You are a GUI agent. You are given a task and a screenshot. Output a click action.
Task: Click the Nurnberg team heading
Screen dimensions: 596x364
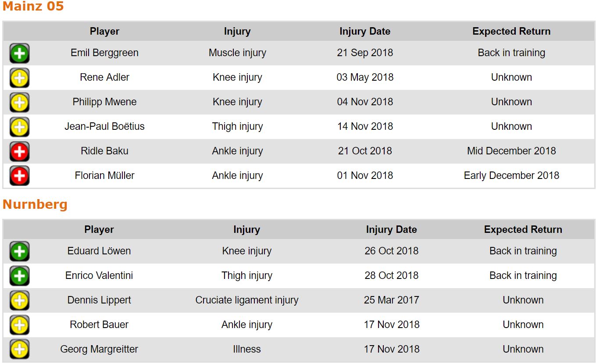coord(35,205)
